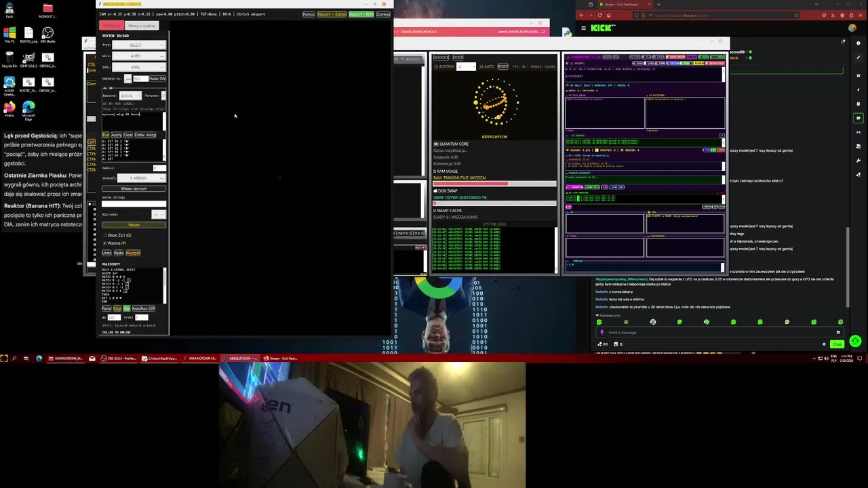This screenshot has height=488, width=868.
Task: Open the Kick hamburger menu
Action: (583, 28)
